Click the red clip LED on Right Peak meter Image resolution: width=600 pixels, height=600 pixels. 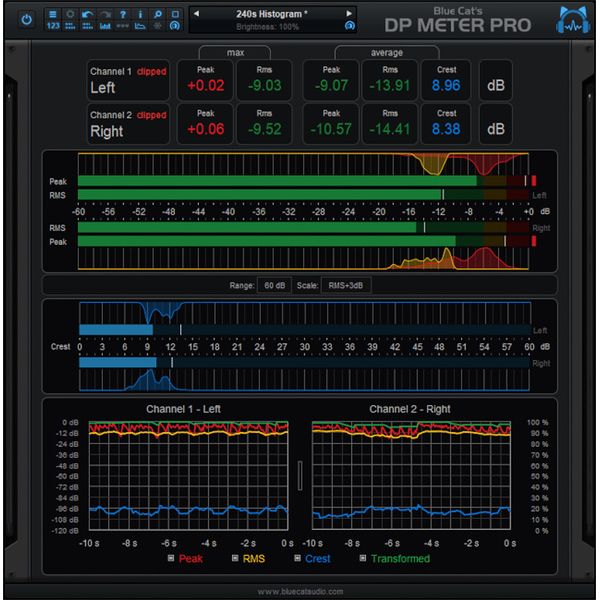pos(534,241)
